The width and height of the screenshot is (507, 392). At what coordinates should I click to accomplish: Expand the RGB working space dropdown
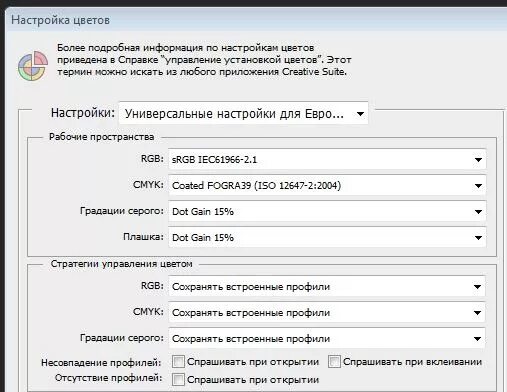327,159
